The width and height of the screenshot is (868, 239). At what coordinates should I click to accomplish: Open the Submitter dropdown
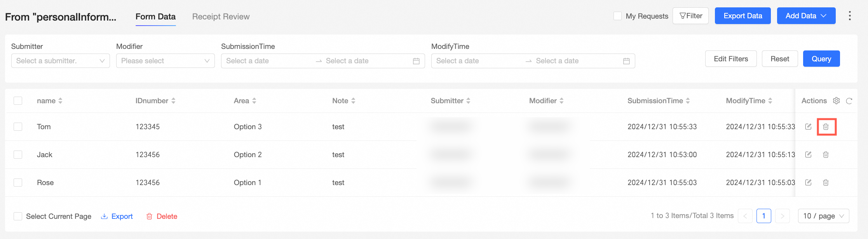[60, 61]
